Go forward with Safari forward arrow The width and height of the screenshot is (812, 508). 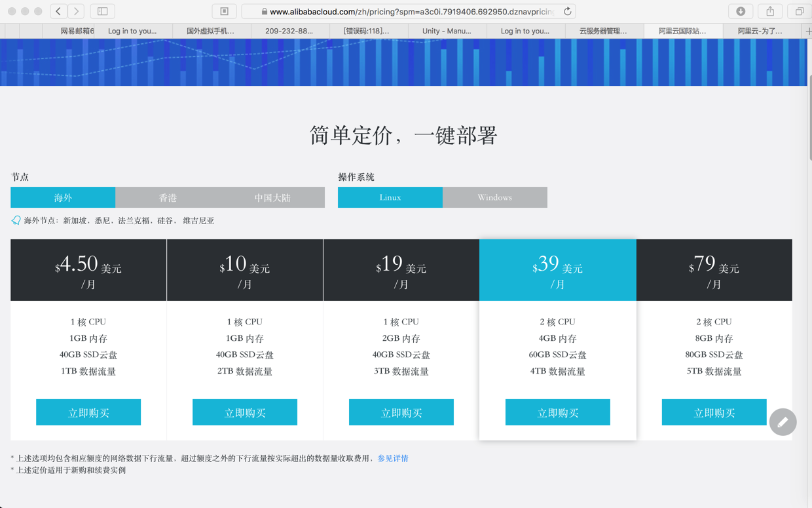tap(76, 11)
